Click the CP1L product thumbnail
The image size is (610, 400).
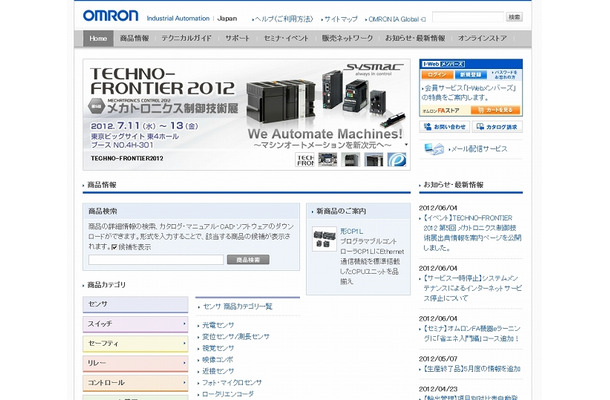[324, 239]
